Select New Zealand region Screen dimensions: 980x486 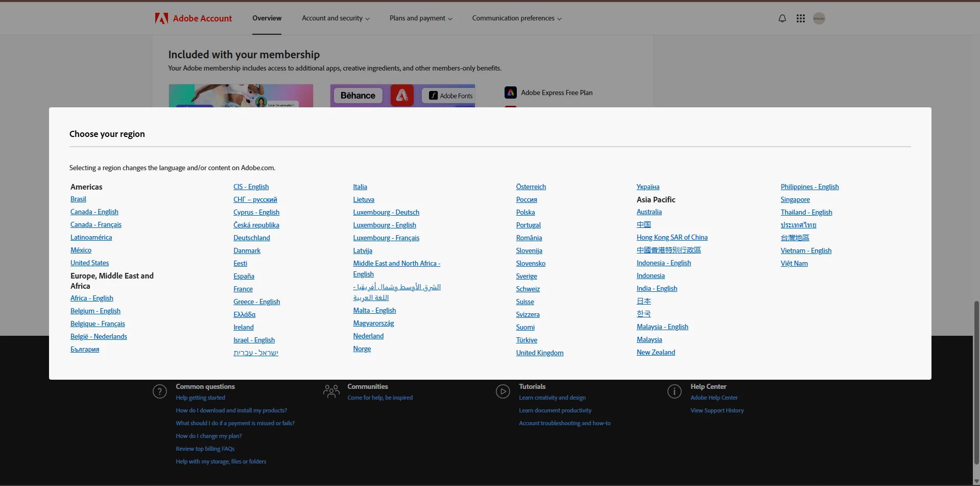(656, 353)
